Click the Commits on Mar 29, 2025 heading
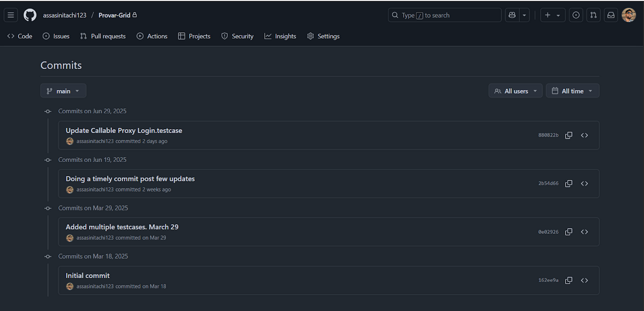This screenshot has width=644, height=311. pyautogui.click(x=93, y=208)
